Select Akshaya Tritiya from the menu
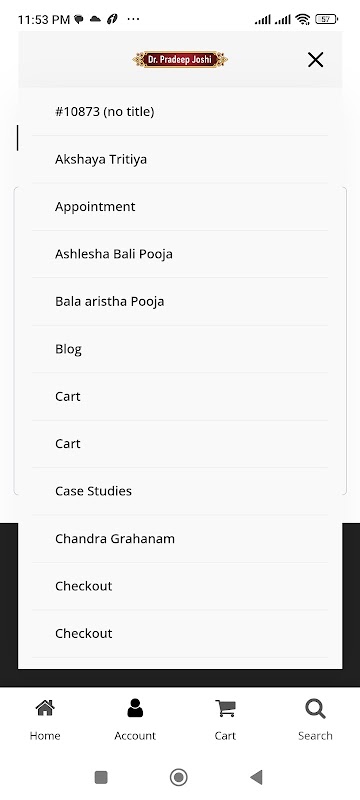 180,159
